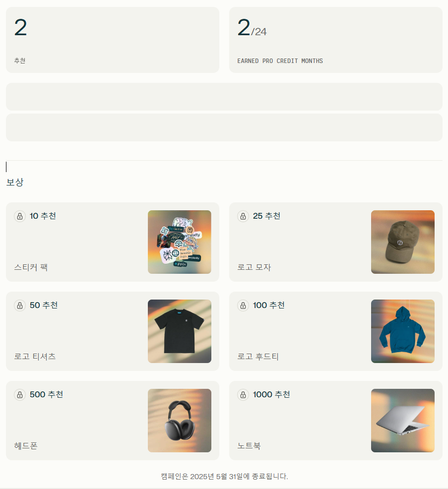
Task: Click the first empty gray panel
Action: (x=224, y=97)
